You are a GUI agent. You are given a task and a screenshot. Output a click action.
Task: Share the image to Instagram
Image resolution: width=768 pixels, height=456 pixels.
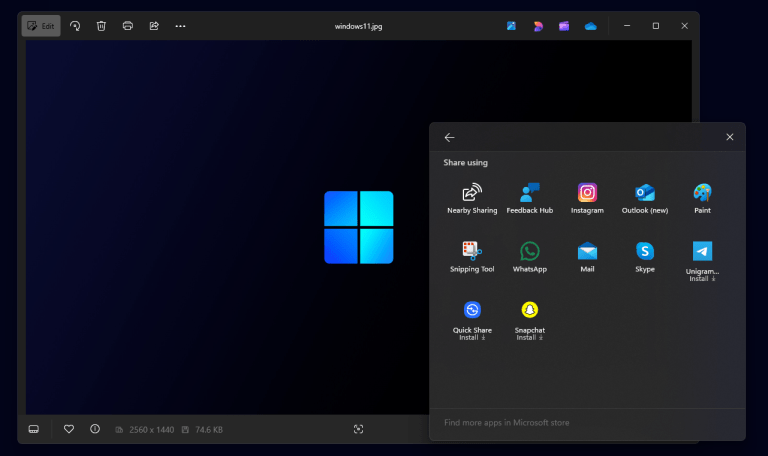click(587, 199)
